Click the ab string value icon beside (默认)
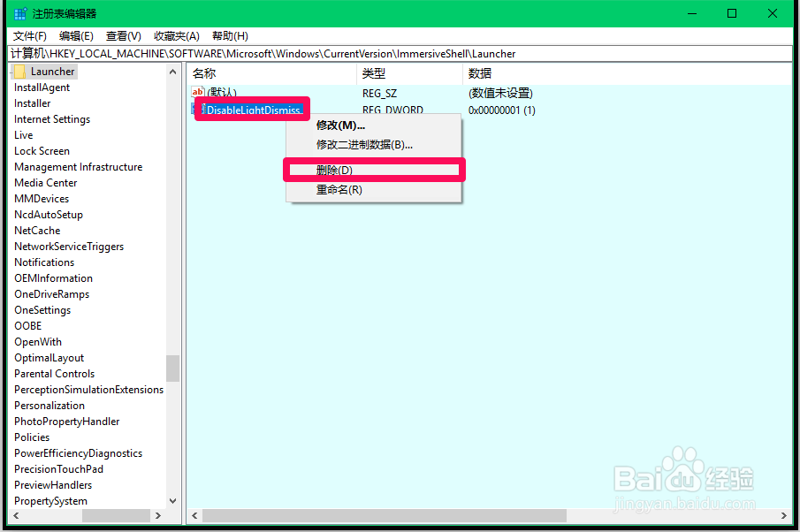Screen dimensions: 800x532 pos(198,91)
